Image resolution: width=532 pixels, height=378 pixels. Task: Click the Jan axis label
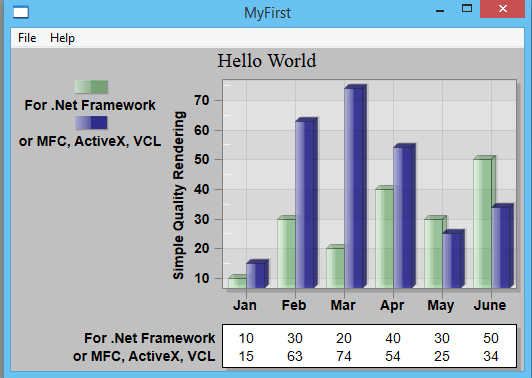pos(245,305)
